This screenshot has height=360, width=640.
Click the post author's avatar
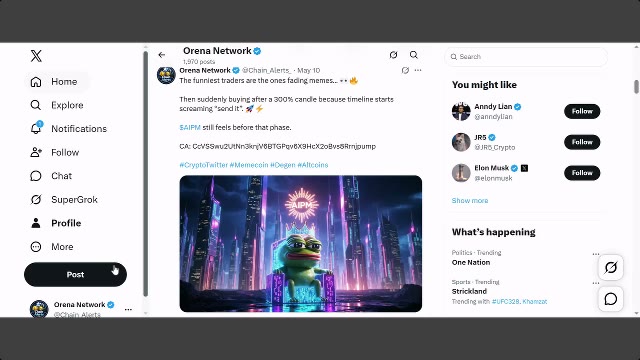click(x=166, y=75)
